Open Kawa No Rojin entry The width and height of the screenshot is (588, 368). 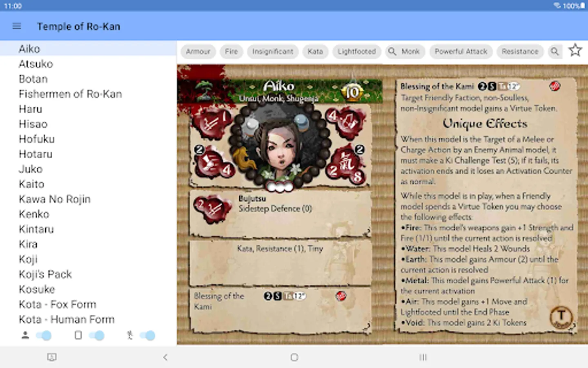(x=88, y=199)
